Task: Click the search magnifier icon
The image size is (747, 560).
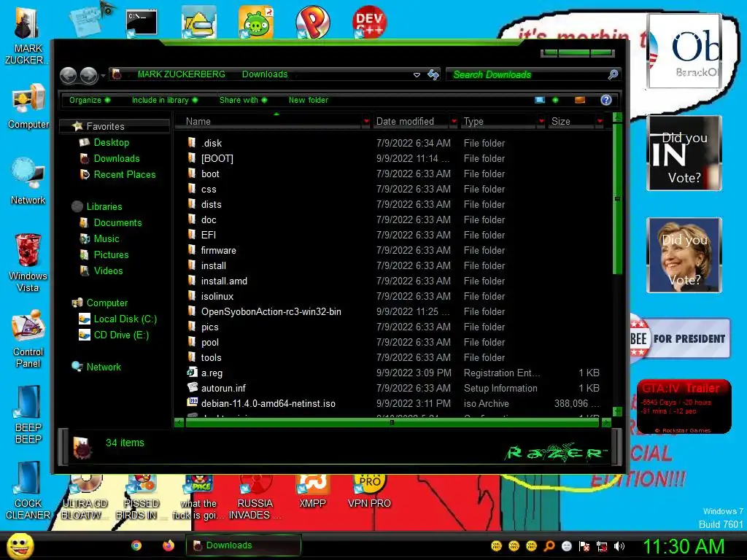Action: coord(613,75)
